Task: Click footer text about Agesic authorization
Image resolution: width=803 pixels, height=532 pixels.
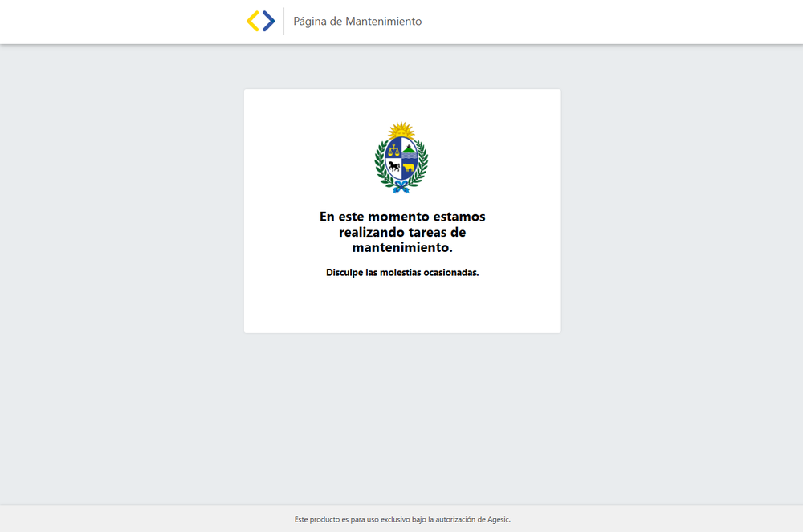Action: [402, 519]
